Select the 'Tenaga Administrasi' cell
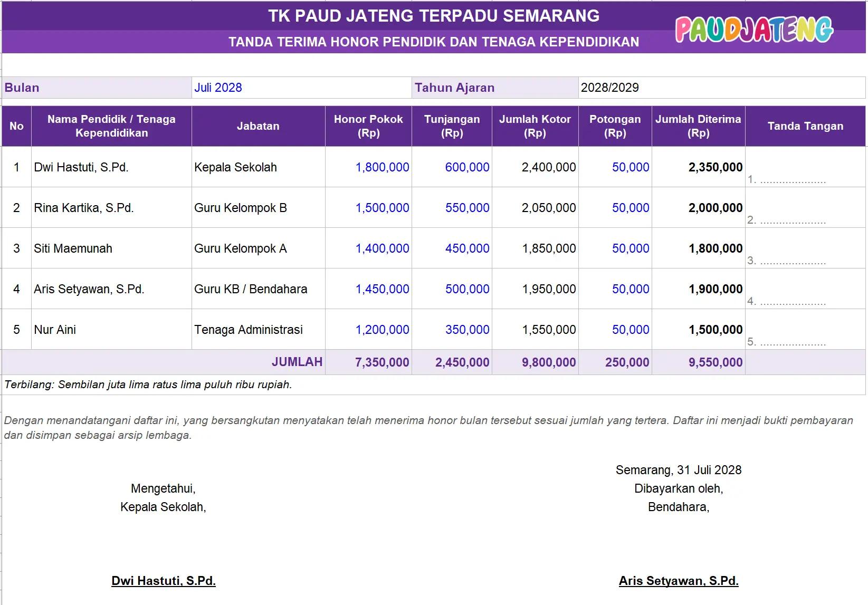 (x=258, y=330)
